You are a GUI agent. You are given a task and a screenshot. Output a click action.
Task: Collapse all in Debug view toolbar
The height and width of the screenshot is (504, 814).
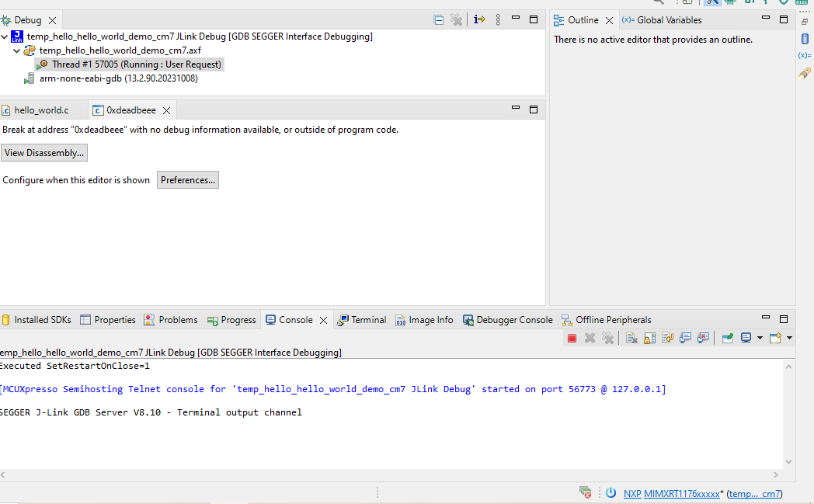[439, 20]
